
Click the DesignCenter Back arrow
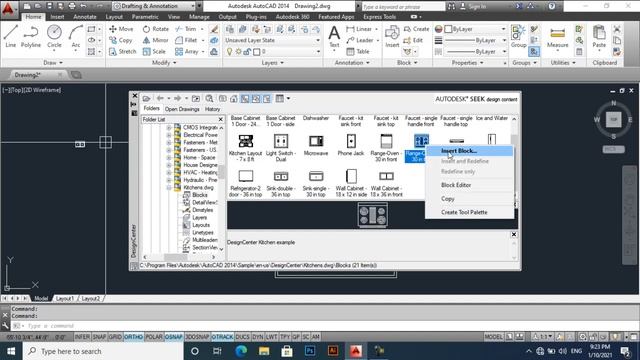coord(160,98)
